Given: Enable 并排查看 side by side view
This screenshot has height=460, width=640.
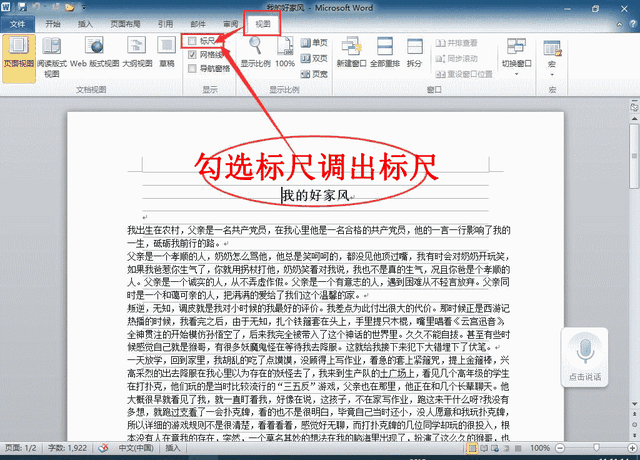Looking at the screenshot, I should (456, 43).
